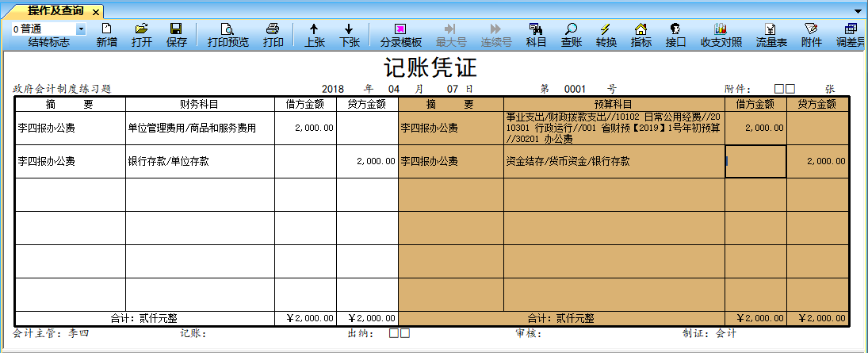The image size is (868, 353).
Task: Click the 出纳 cashier signature box
Action: click(400, 333)
